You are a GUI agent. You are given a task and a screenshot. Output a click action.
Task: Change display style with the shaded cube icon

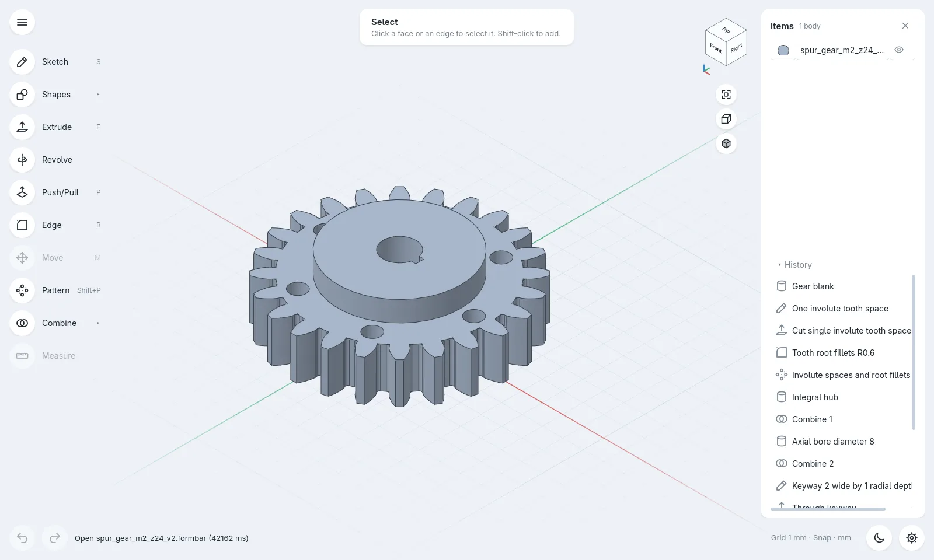[726, 143]
